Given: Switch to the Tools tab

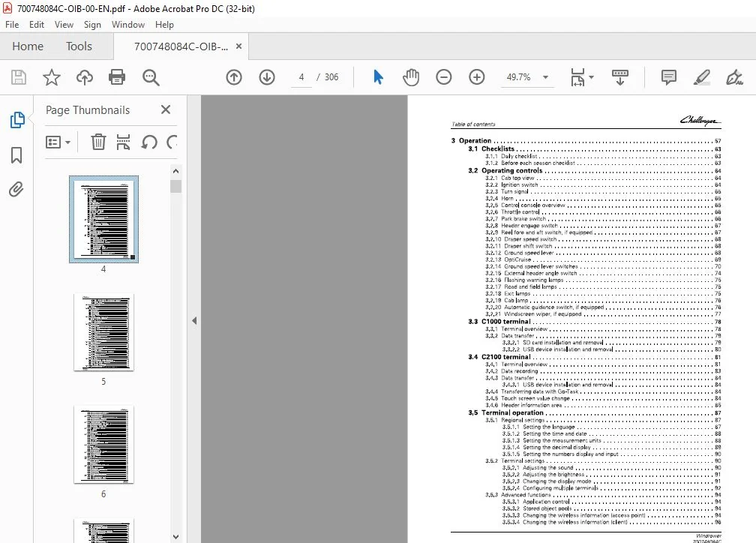Looking at the screenshot, I should point(79,46).
